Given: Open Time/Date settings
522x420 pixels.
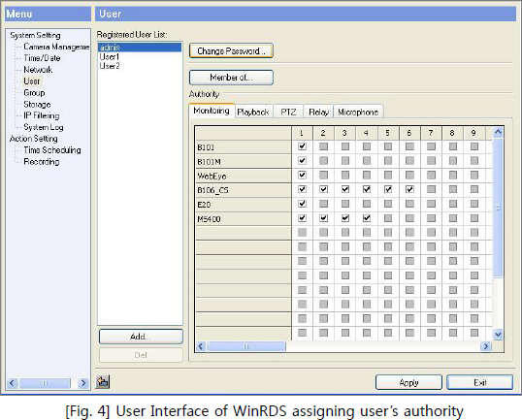Looking at the screenshot, I should tap(42, 58).
